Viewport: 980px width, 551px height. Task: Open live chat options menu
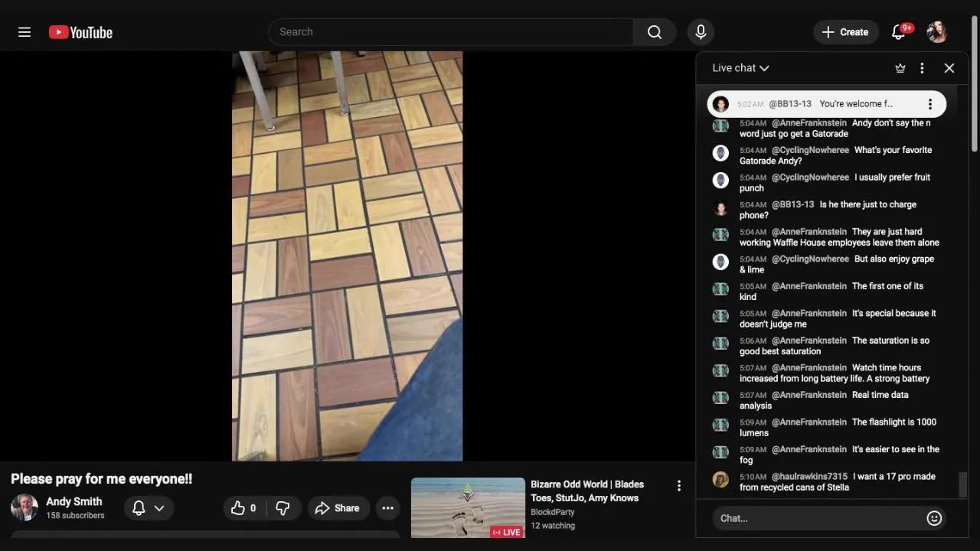pyautogui.click(x=922, y=68)
